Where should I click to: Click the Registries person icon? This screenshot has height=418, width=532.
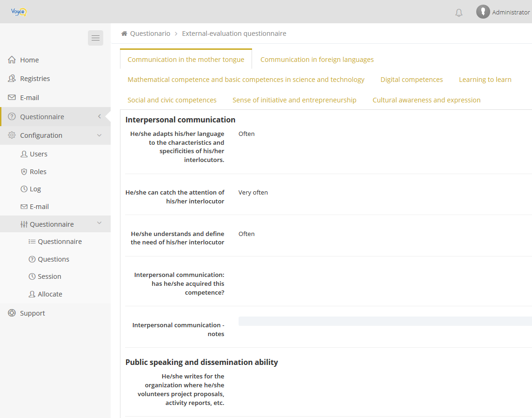[12, 79]
